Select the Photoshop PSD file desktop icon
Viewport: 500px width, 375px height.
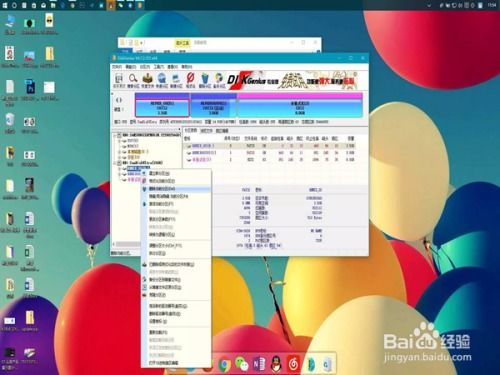click(x=30, y=87)
